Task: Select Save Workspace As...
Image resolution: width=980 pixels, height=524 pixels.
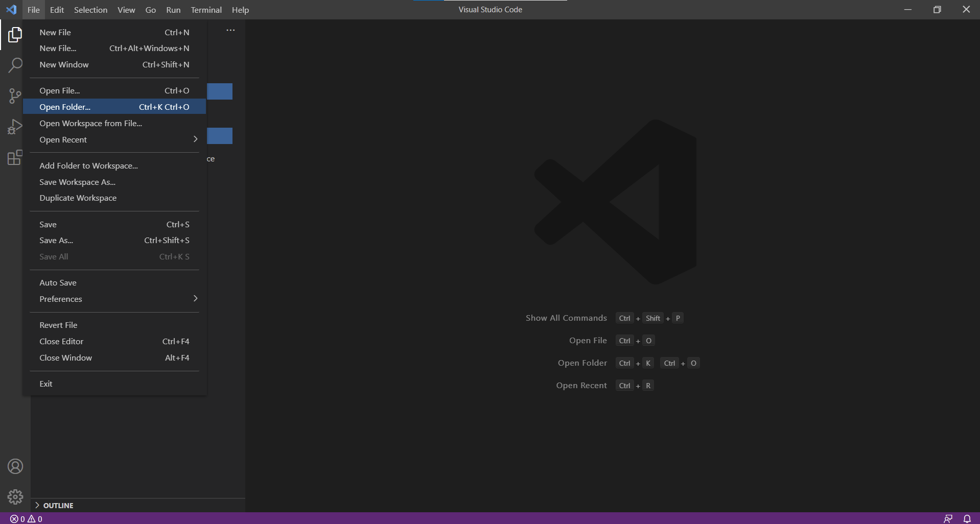Action: click(114, 182)
